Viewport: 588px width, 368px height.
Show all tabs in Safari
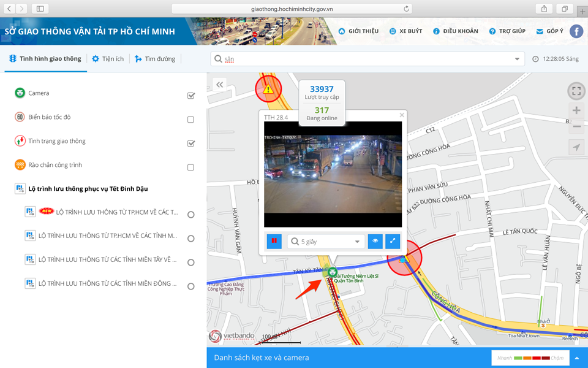[x=564, y=9]
